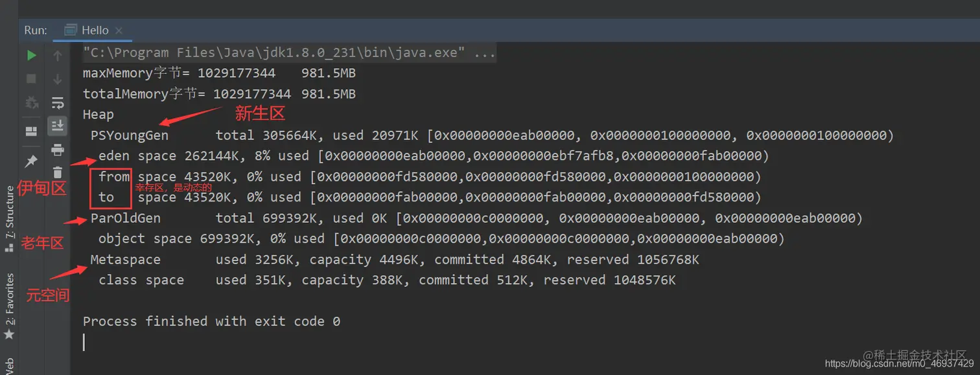Open the Web tool window tab
The height and width of the screenshot is (375, 980).
9,365
